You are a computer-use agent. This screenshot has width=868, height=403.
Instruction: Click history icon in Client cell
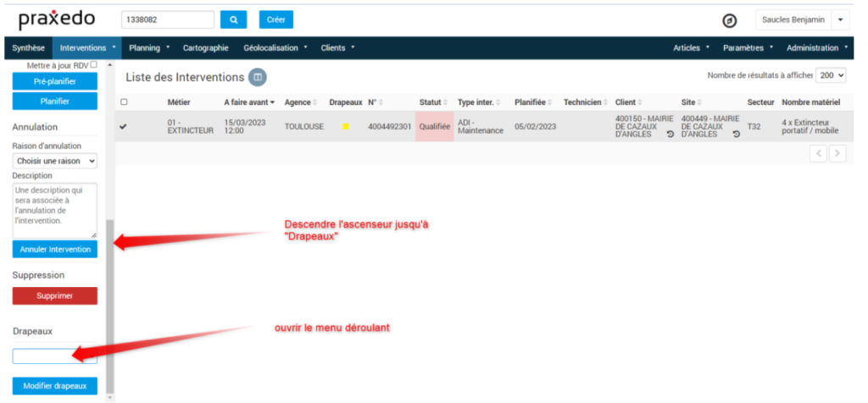pyautogui.click(x=670, y=135)
